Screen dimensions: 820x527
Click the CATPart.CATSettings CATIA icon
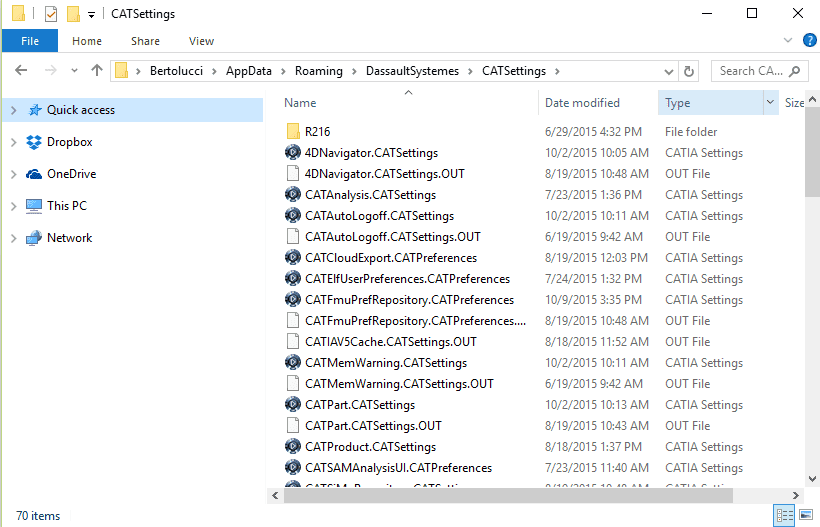293,404
